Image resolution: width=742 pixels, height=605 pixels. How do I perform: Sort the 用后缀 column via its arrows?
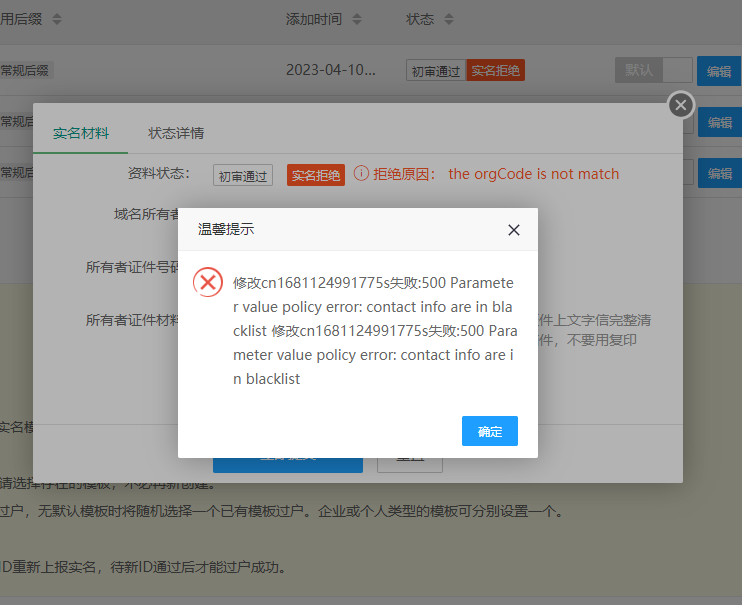[x=56, y=20]
